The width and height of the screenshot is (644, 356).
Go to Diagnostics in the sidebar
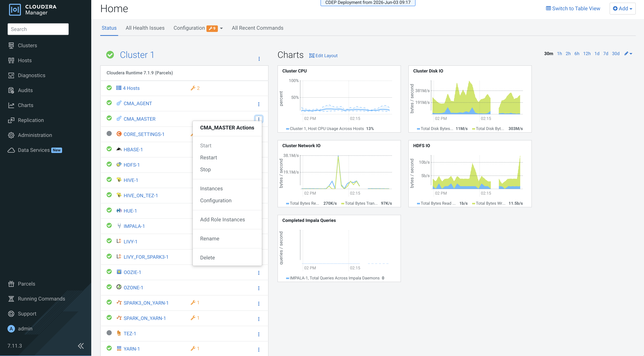pos(31,75)
